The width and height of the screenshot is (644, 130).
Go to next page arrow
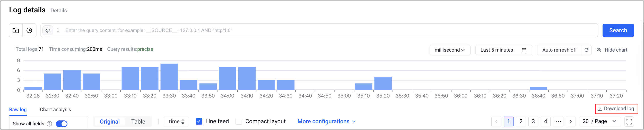pyautogui.click(x=571, y=121)
